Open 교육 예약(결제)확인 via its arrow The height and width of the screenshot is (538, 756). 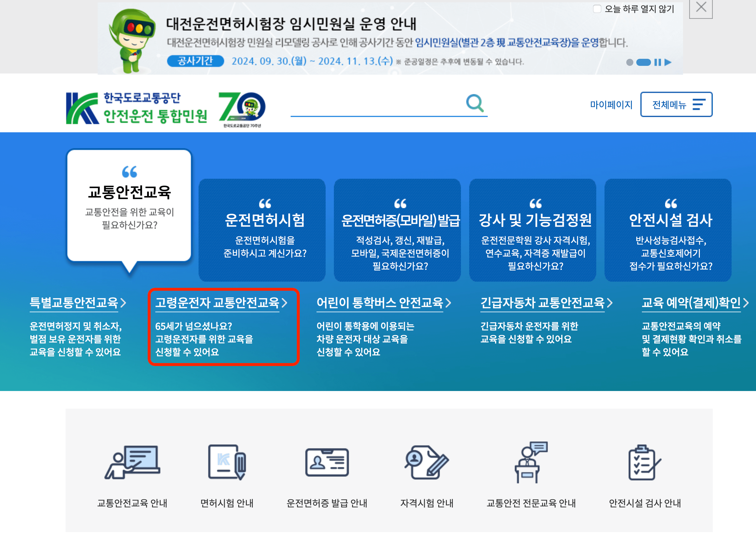[747, 303]
